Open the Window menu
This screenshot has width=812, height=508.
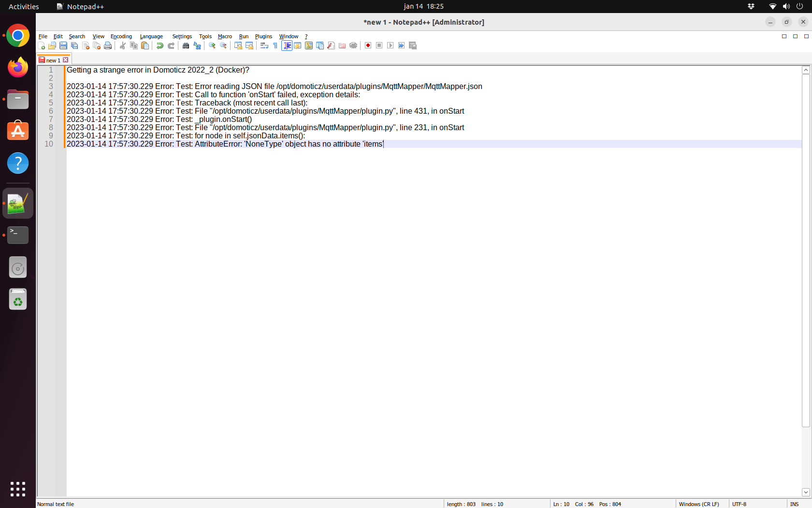click(x=289, y=36)
